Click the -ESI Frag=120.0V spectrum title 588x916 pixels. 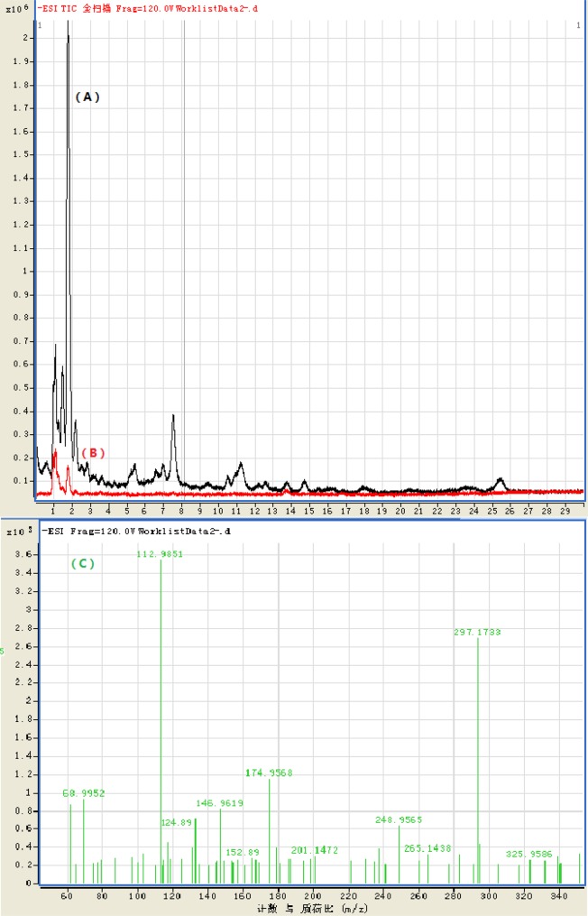[135, 532]
